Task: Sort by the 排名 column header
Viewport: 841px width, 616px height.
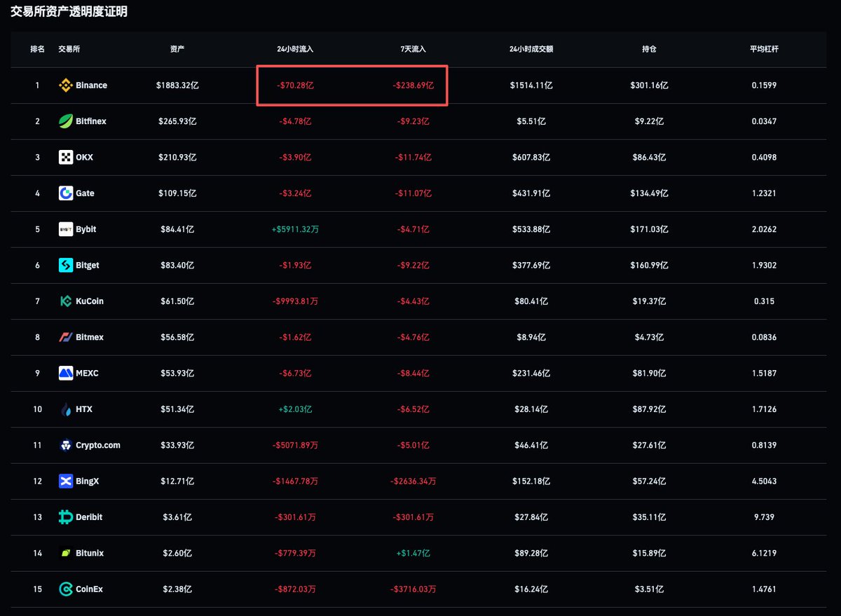Action: coord(37,49)
